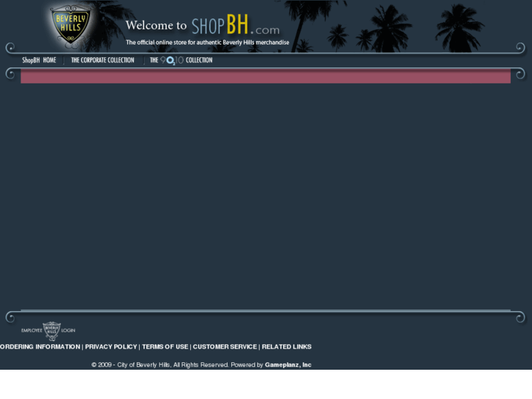Open the Privacy Policy link
The image size is (532, 399).
tap(111, 347)
